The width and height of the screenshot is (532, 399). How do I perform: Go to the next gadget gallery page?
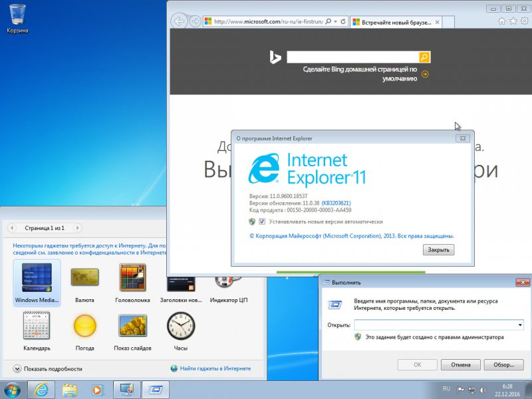click(77, 228)
